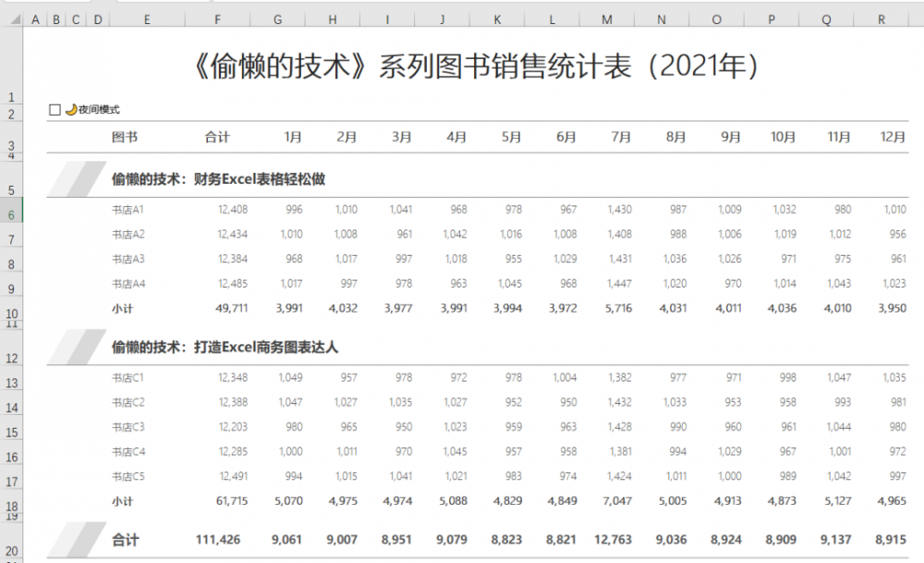Select grand total cell 111,426

218,540
